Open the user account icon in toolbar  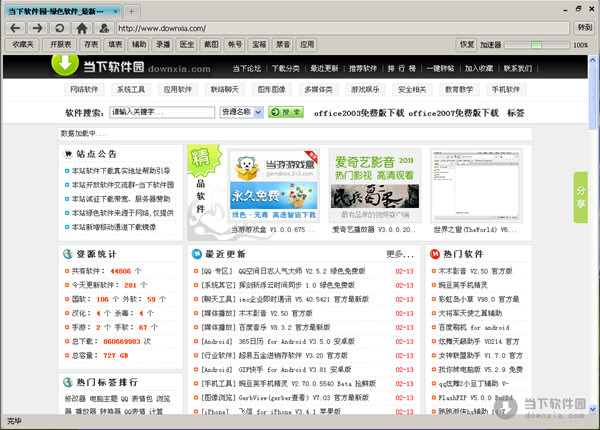click(104, 28)
